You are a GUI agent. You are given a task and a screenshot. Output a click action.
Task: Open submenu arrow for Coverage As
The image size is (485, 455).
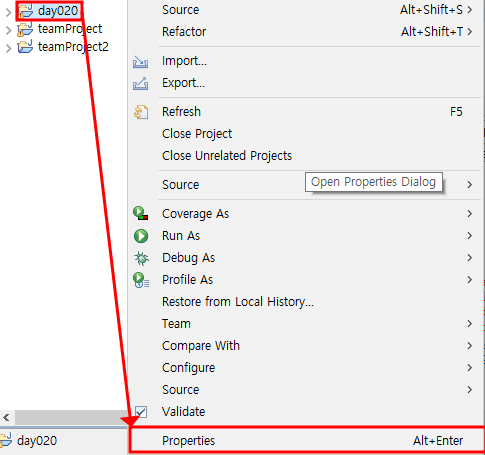tap(469, 214)
